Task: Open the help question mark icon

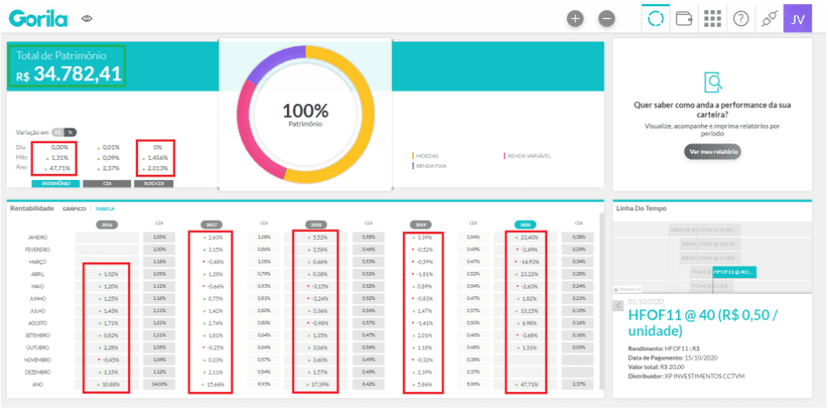Action: [741, 19]
